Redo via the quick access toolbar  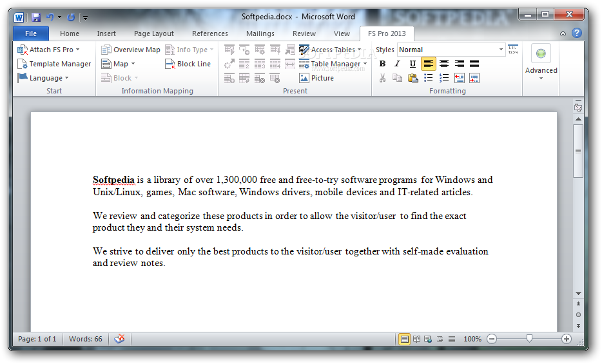tap(71, 17)
